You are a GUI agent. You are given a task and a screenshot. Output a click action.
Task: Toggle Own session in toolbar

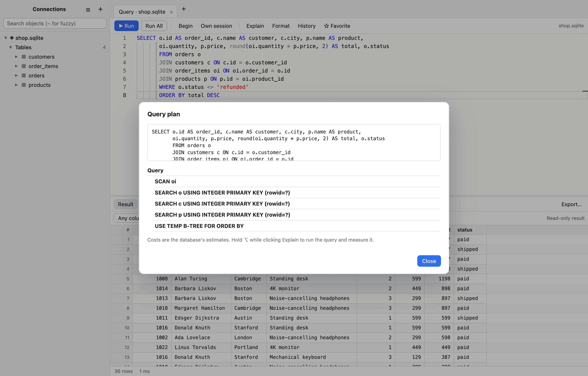click(216, 26)
